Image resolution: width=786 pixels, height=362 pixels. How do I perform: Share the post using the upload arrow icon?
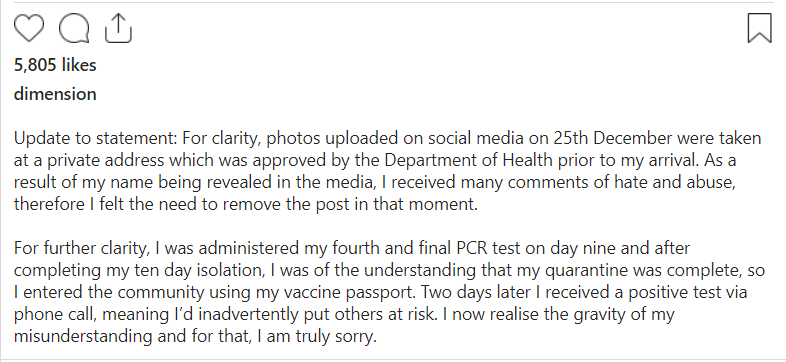118,28
